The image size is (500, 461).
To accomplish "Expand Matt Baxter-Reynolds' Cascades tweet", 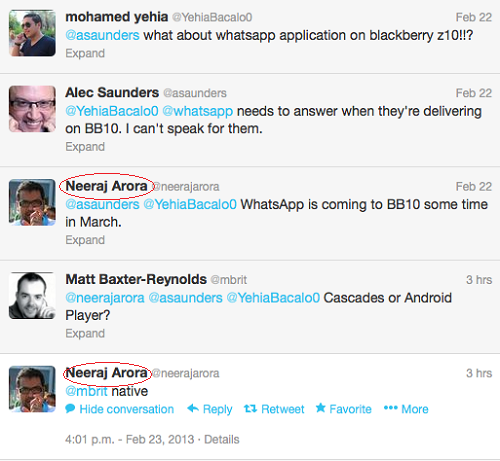I will [85, 333].
